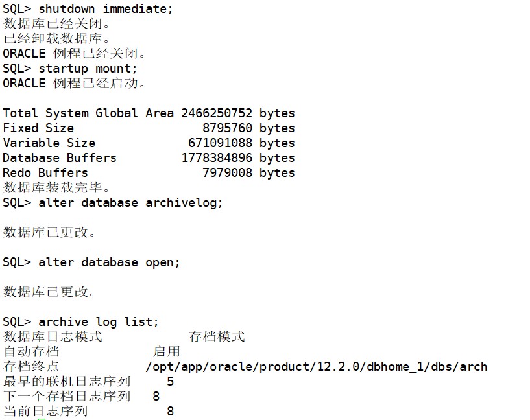Click the 'Redo Buffers' label
The height and width of the screenshot is (420, 530).
(45, 172)
